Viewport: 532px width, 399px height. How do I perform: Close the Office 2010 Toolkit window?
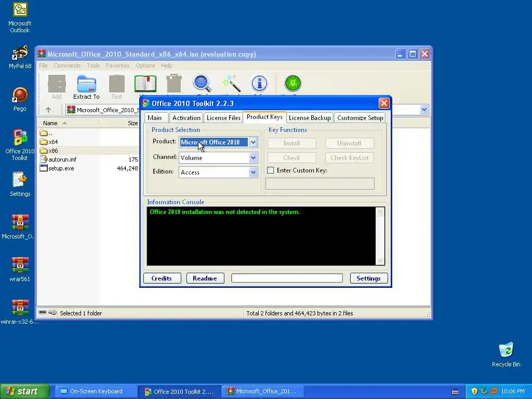click(x=384, y=103)
